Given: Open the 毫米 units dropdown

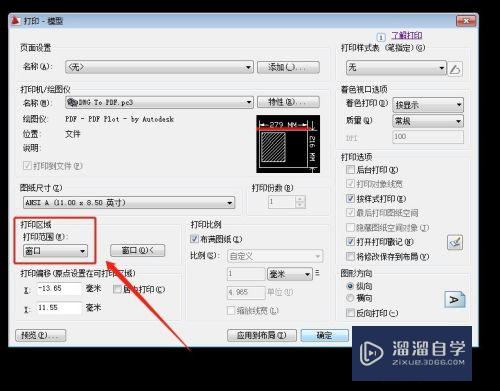Looking at the screenshot, I should pos(290,274).
